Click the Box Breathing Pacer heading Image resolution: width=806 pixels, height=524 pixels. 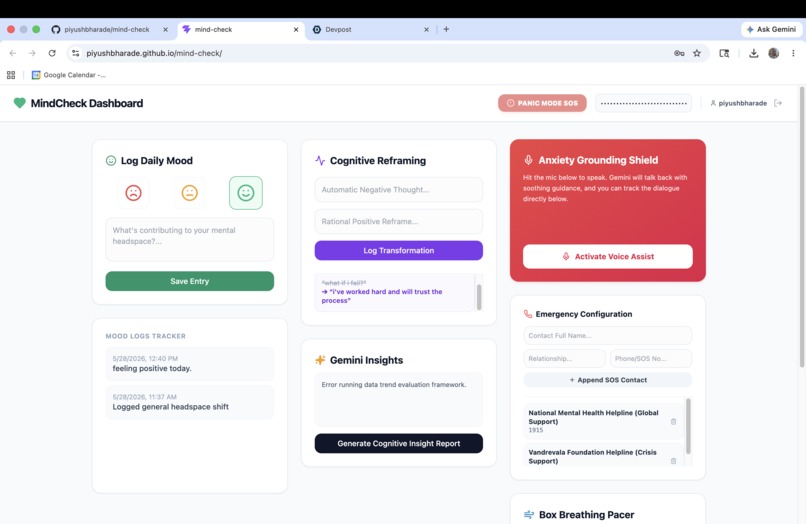[586, 514]
